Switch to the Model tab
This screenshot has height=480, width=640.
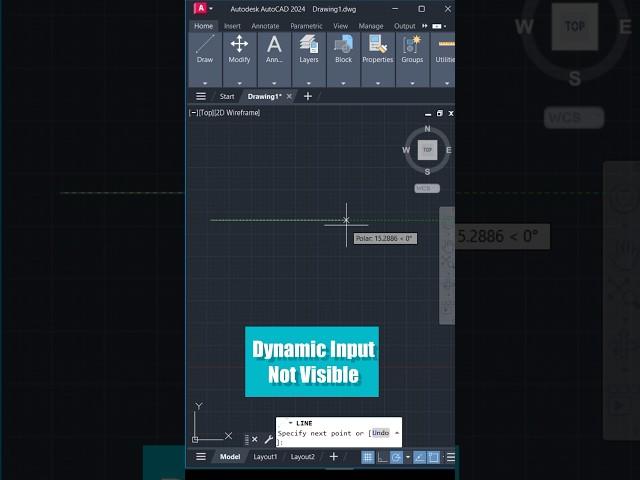[230, 456]
